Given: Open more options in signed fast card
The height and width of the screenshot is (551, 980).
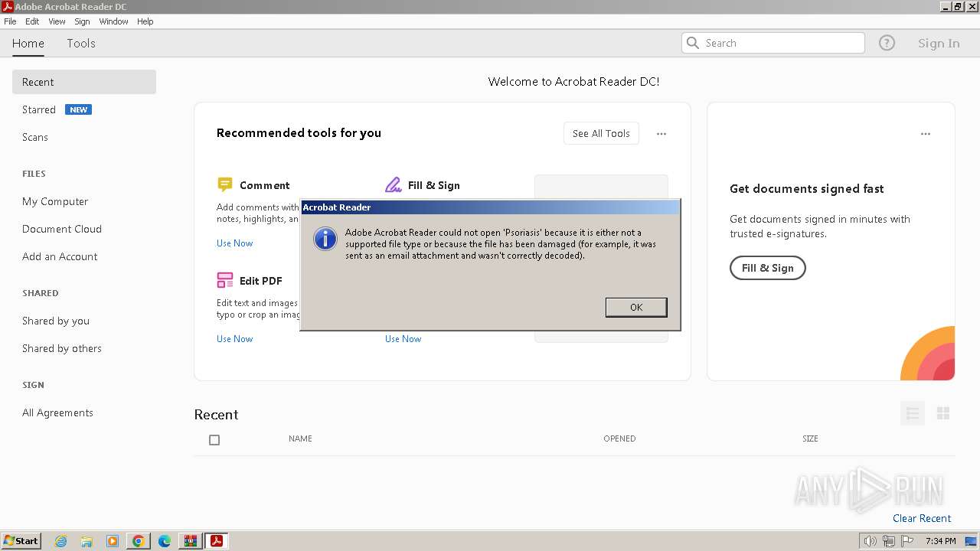Looking at the screenshot, I should click(x=926, y=133).
